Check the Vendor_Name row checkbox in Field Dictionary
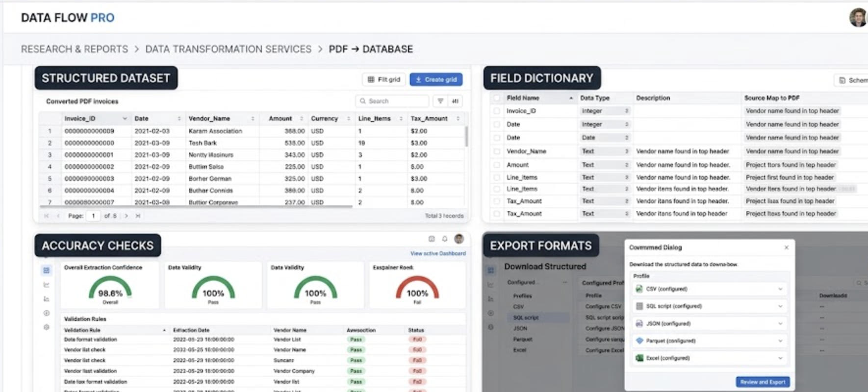This screenshot has width=868, height=392. 497,151
